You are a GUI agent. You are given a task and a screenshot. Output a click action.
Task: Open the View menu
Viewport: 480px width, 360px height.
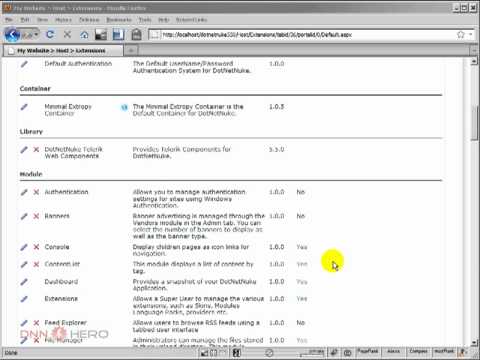click(42, 20)
